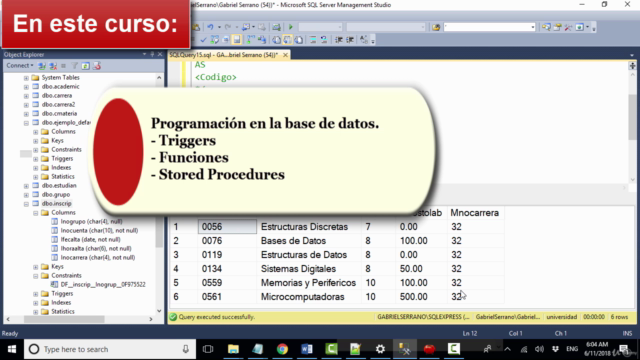Open the Solution Explorer toolbar icon
The width and height of the screenshot is (640, 360).
click(546, 27)
